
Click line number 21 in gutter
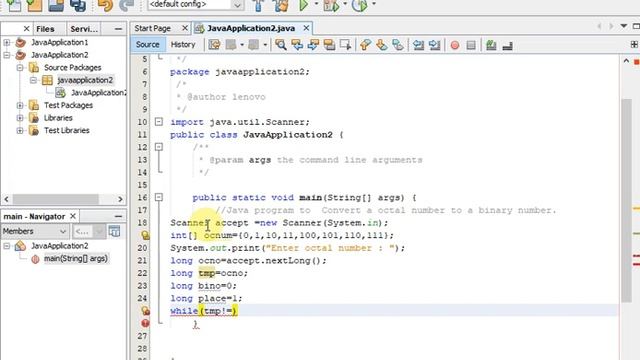tap(142, 261)
